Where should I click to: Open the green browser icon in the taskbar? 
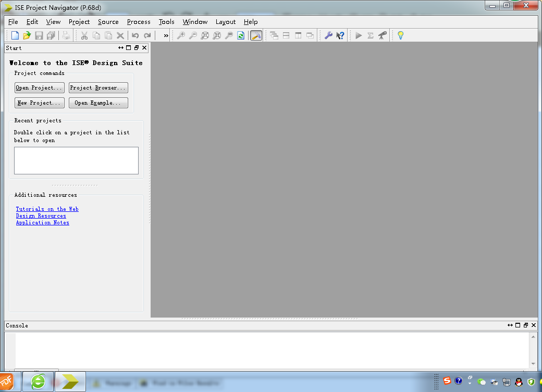(x=38, y=382)
